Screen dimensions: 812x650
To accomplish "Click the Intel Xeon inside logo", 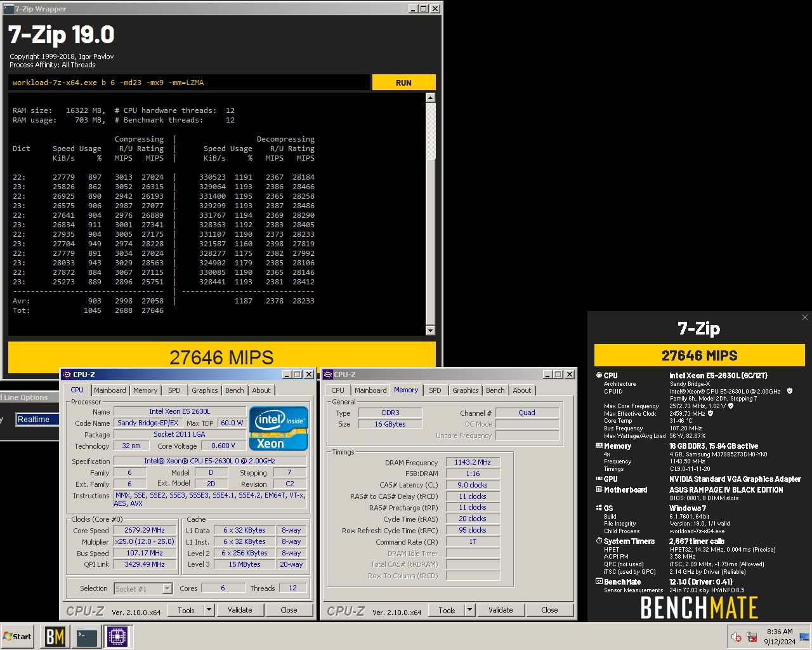I will click(278, 428).
